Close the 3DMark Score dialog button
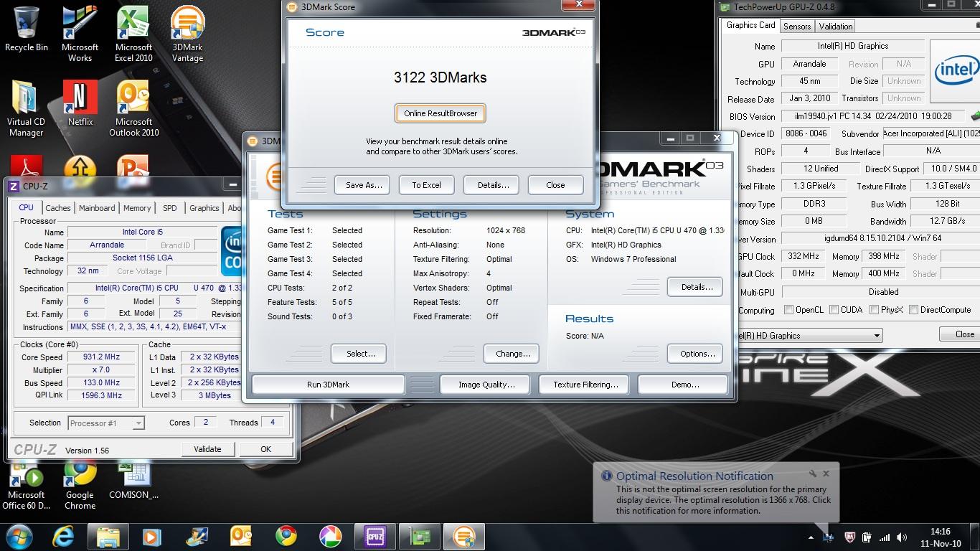Screen dimensions: 980x551 click(x=555, y=185)
